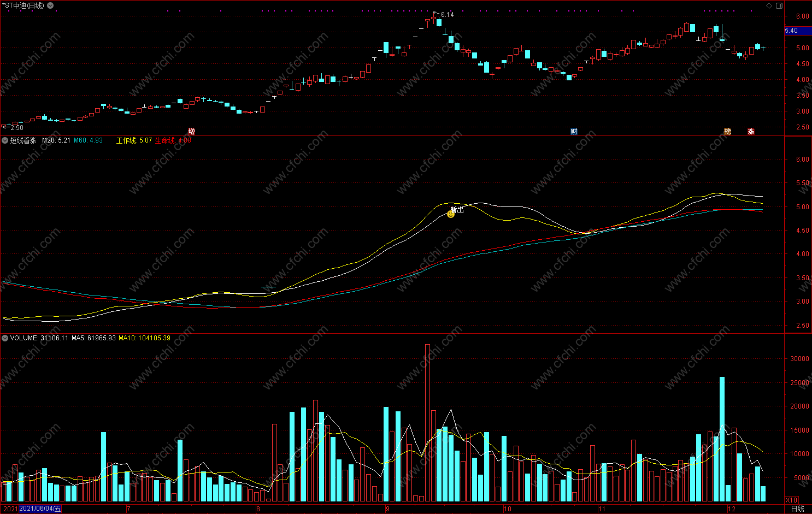
Task: Click the 2021/06/04/五 date box
Action: pyautogui.click(x=40, y=509)
